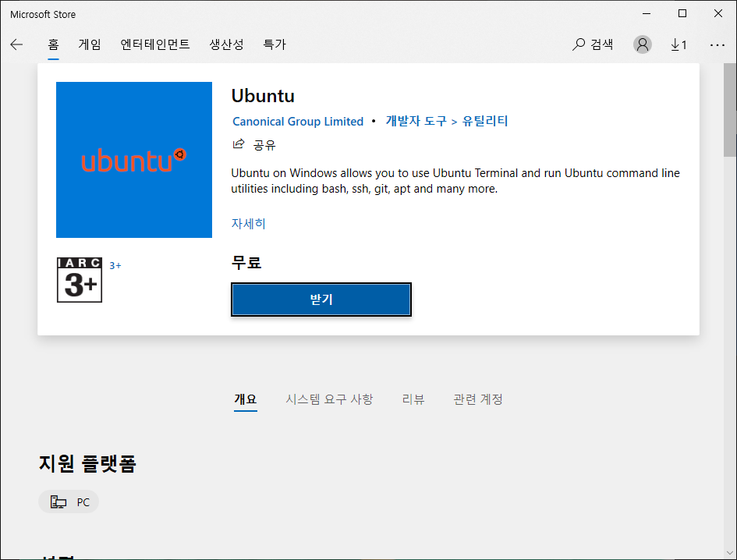The height and width of the screenshot is (560, 737).
Task: Select the 시스템 요구 사항 tab
Action: click(329, 399)
